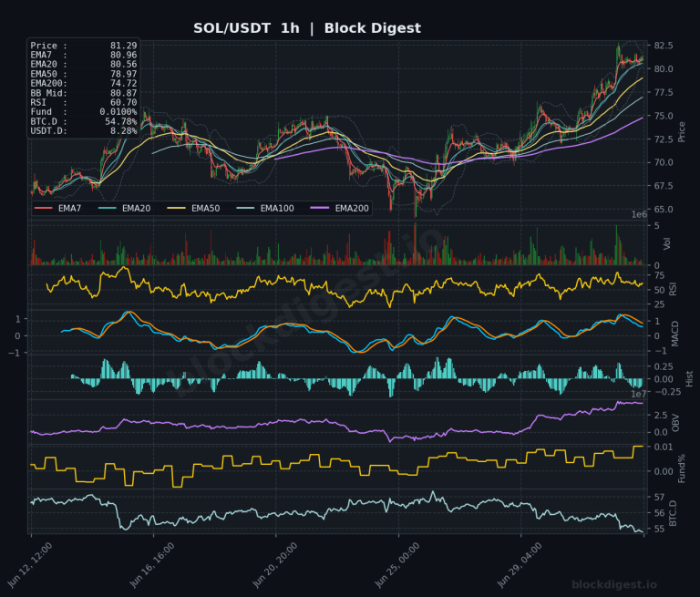Click the 'EMA50' legend label
This screenshot has width=700, height=597.
pos(205,209)
